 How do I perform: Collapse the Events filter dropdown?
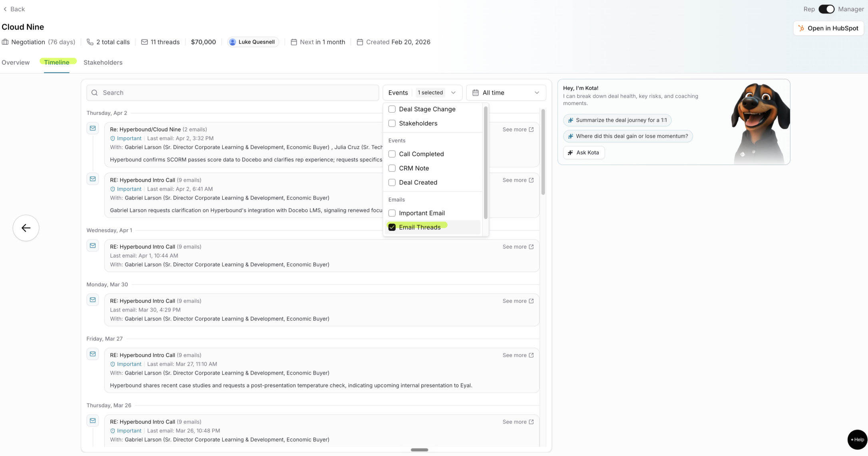(422, 93)
